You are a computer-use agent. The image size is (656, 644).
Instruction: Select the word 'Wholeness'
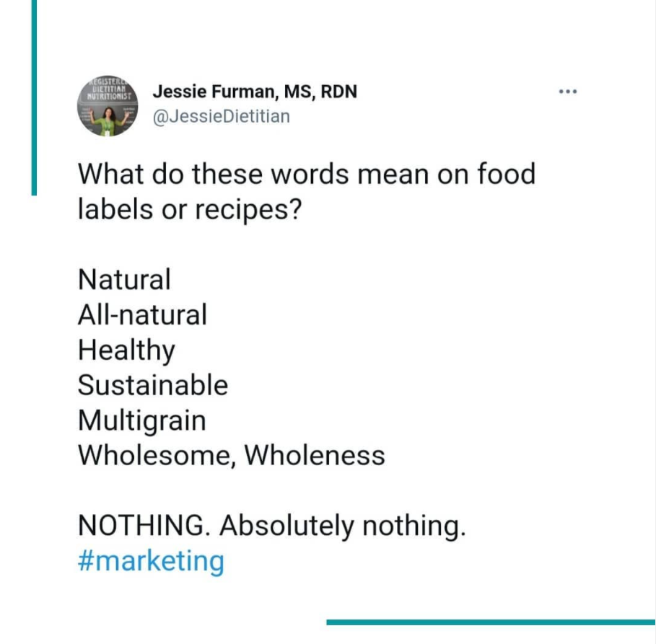tap(315, 455)
